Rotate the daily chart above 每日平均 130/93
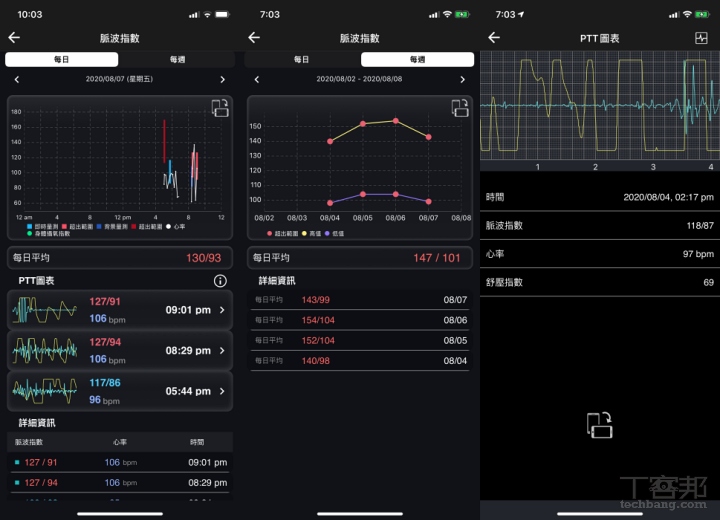The image size is (720, 520). click(x=220, y=109)
